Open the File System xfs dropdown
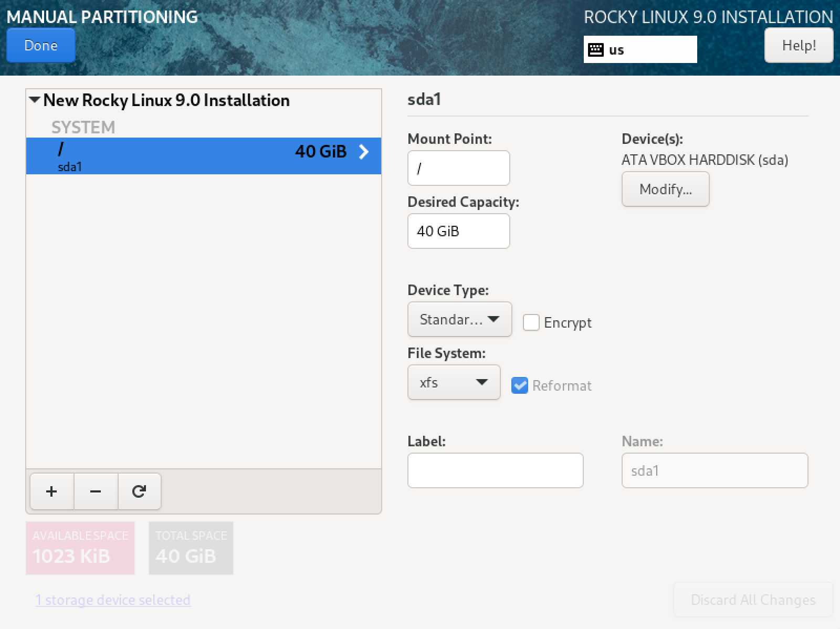This screenshot has height=629, width=840. point(454,382)
